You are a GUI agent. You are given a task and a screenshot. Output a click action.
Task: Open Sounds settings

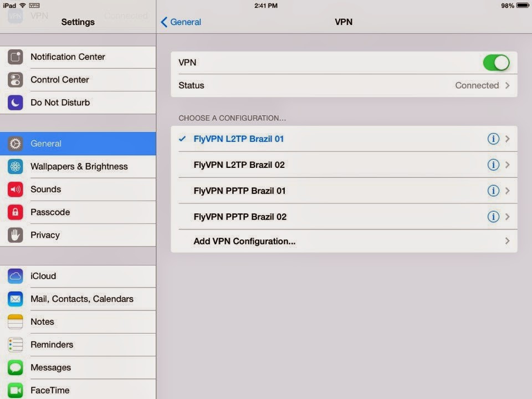[78, 190]
